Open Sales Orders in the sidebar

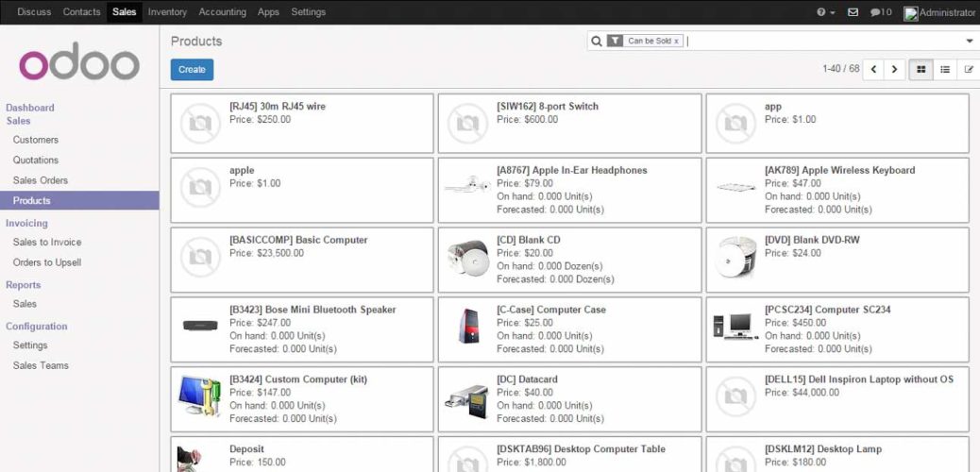pyautogui.click(x=41, y=180)
